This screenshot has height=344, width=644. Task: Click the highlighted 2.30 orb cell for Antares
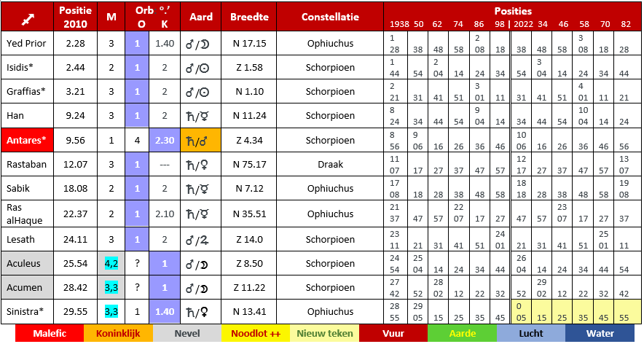point(165,140)
